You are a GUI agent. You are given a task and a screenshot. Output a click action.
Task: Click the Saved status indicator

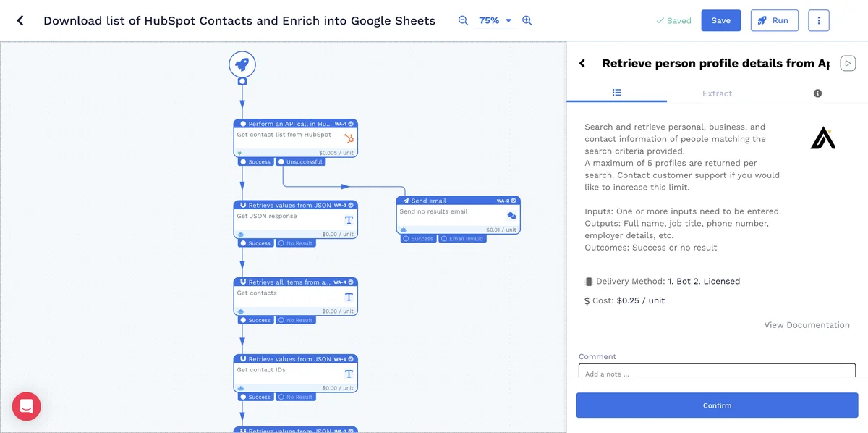click(673, 21)
